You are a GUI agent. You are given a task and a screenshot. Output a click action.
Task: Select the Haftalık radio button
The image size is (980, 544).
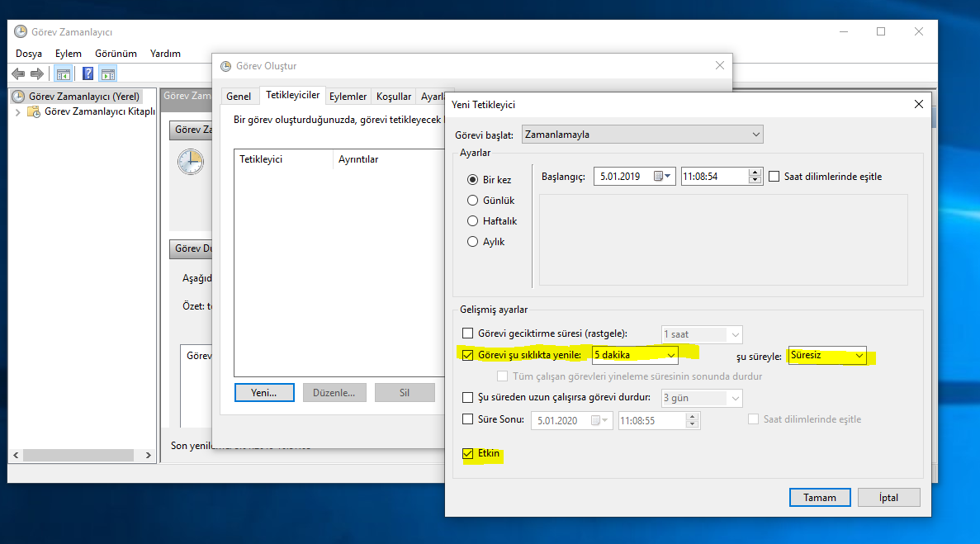tap(473, 221)
